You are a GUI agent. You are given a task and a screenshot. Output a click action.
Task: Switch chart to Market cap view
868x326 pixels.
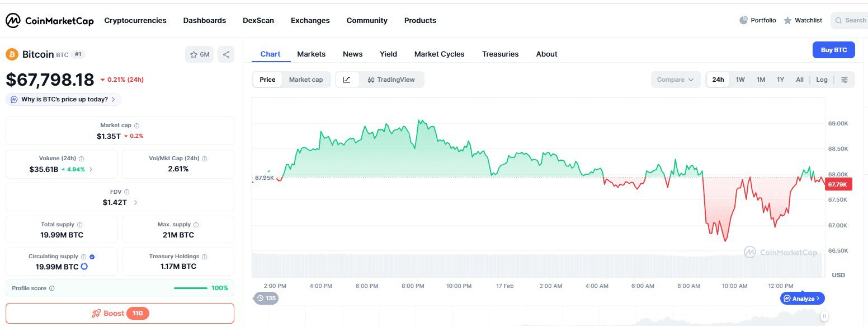coord(305,80)
